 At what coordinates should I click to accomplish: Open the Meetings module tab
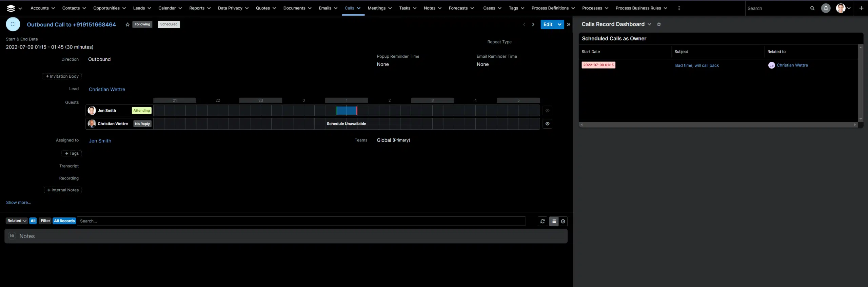[x=376, y=8]
